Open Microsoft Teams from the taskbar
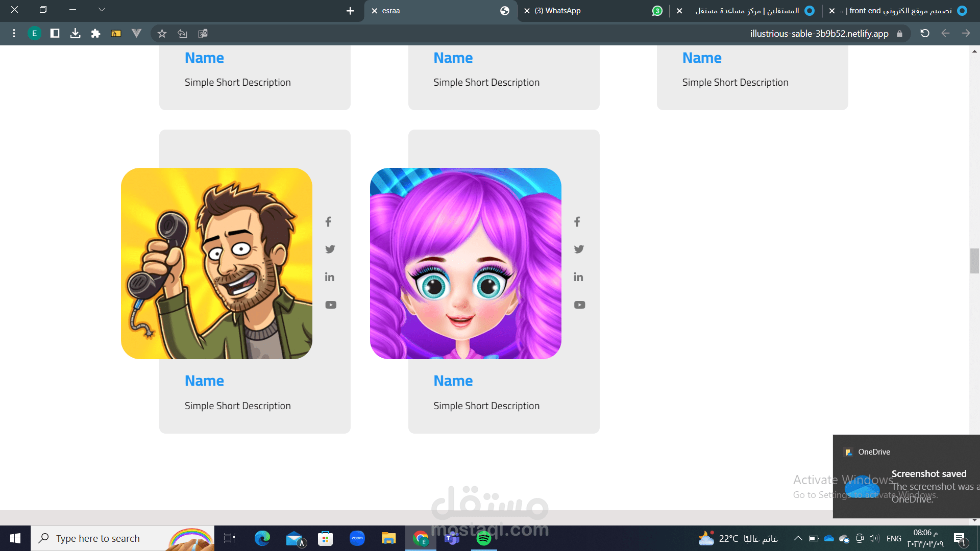 (x=452, y=538)
